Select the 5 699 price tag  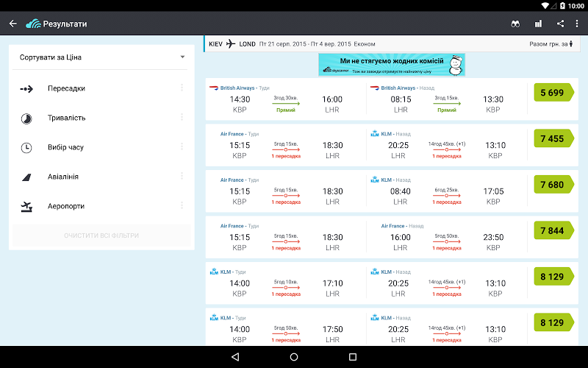[554, 93]
